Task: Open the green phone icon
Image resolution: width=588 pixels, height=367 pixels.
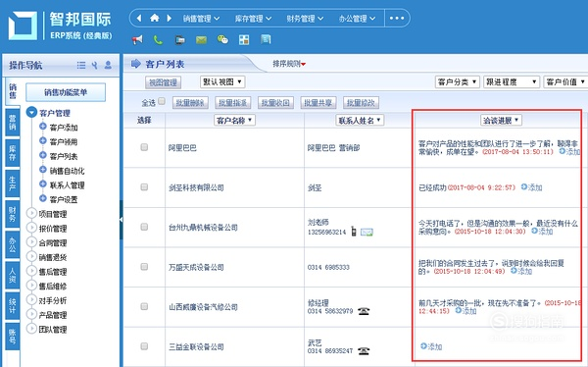Action: 158,39
